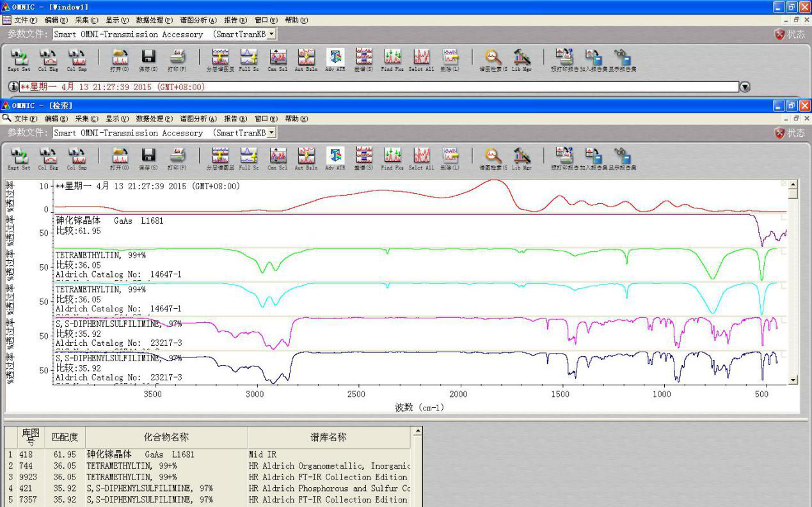Click 差谱(S) subtract icon in 检索 window
Image resolution: width=812 pixels, height=507 pixels.
tap(364, 157)
